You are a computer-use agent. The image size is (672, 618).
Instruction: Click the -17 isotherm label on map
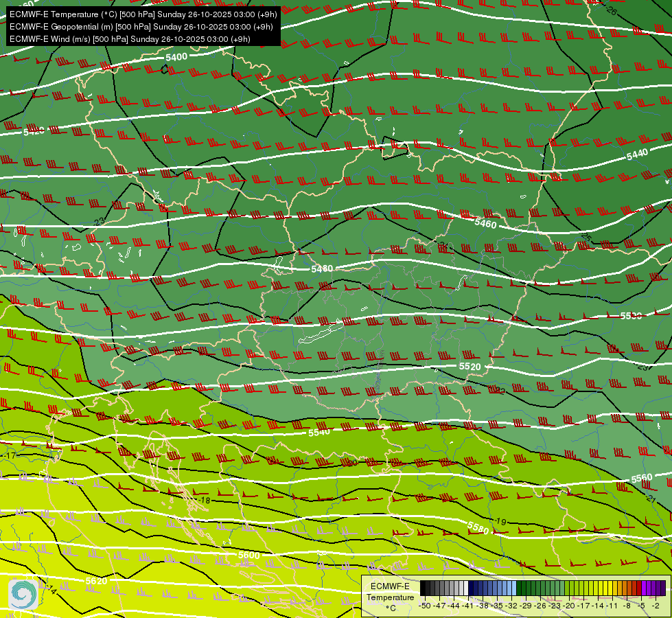11,455
